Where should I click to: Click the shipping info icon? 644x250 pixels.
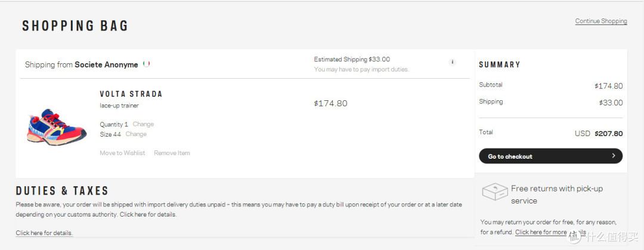(x=452, y=63)
